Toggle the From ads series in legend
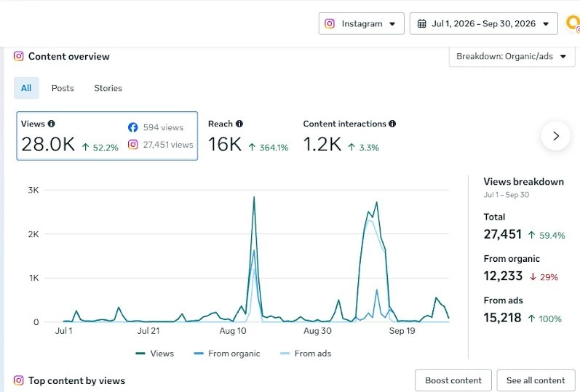 tap(306, 353)
